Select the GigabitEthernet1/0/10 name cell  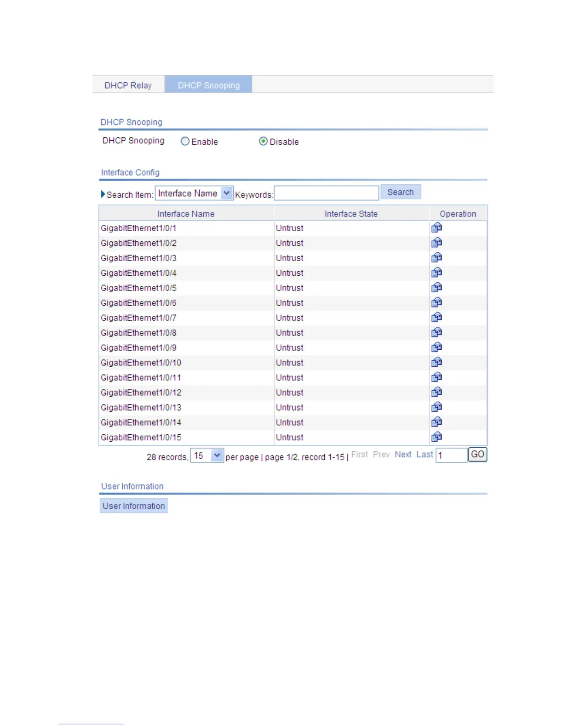click(x=186, y=363)
